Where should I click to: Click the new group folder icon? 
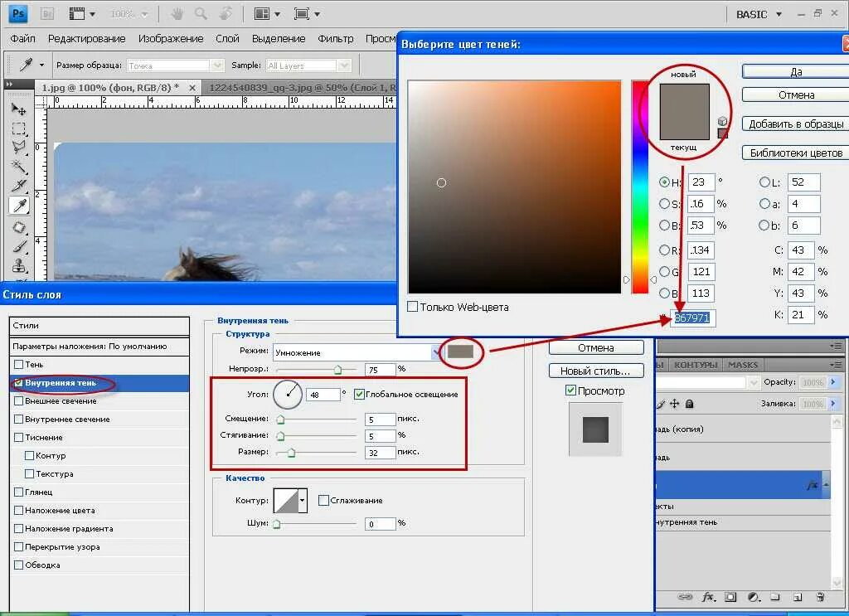tap(775, 597)
